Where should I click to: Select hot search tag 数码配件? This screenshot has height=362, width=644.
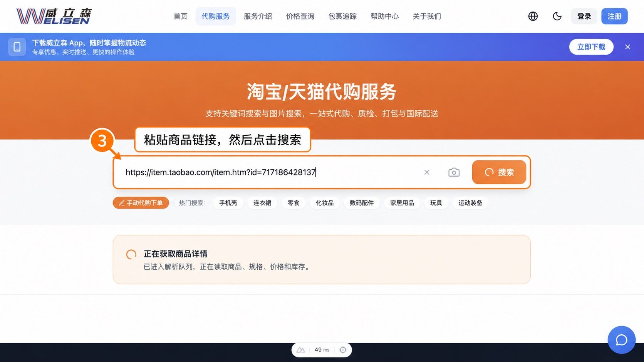(362, 203)
